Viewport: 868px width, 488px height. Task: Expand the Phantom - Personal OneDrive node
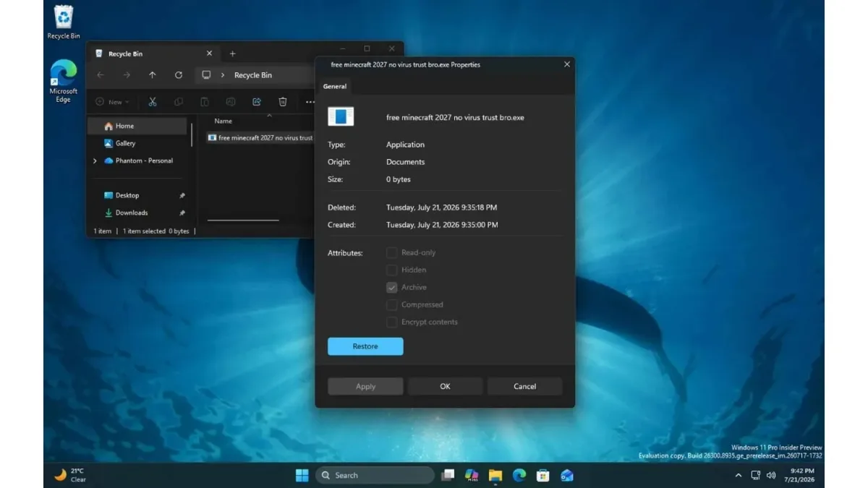95,160
